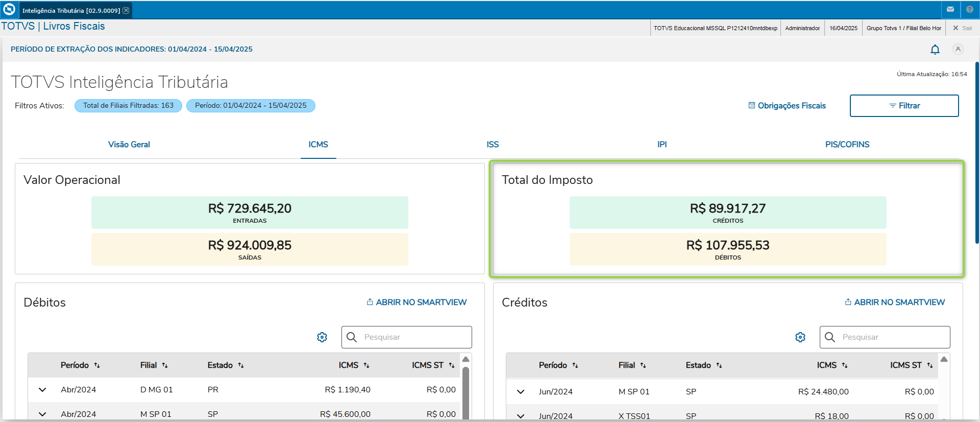Expand the Jun/2024 X TSS01 credit row

tap(521, 416)
